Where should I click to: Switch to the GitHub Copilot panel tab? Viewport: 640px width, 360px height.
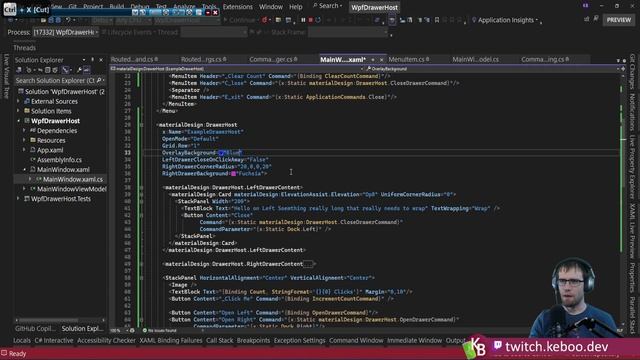click(35, 329)
